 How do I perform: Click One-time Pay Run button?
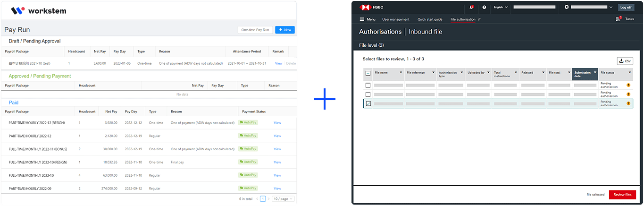[x=255, y=30]
